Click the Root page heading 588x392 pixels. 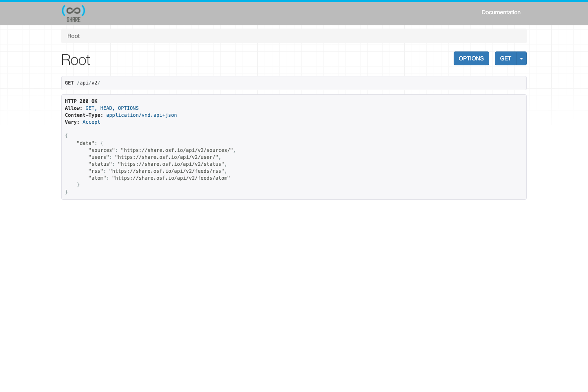click(76, 60)
